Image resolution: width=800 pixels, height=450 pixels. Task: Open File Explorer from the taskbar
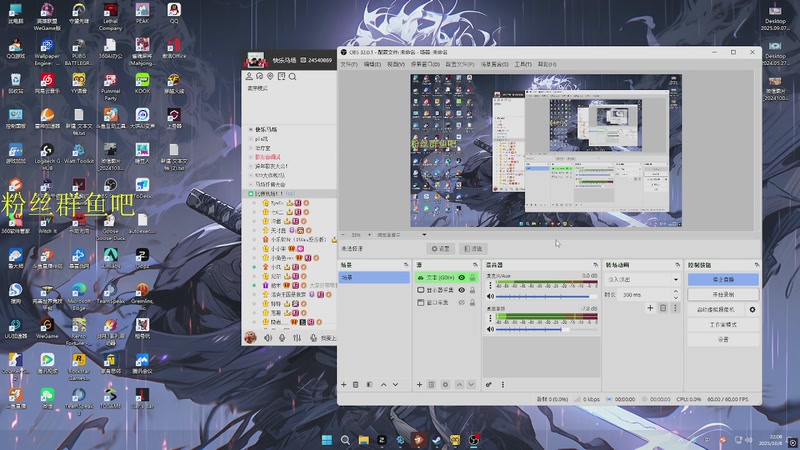[x=363, y=440]
